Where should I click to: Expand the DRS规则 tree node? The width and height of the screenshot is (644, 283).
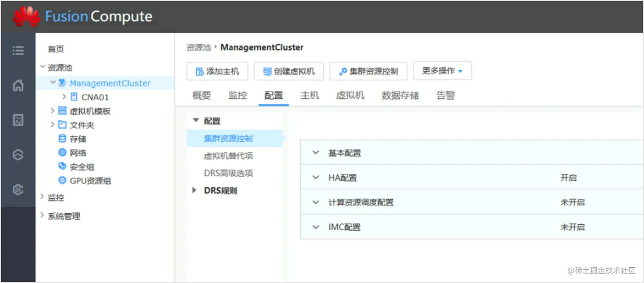(x=194, y=190)
